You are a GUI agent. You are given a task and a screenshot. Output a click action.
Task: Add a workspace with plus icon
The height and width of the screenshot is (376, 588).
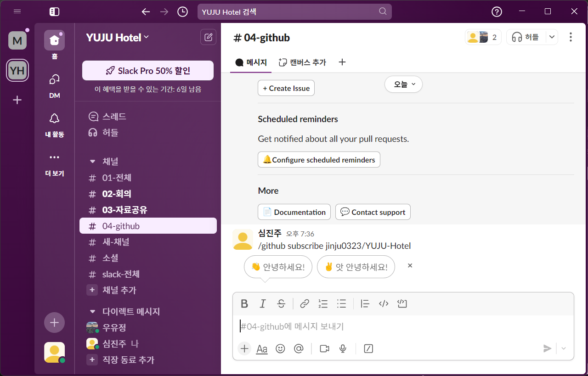tap(17, 100)
